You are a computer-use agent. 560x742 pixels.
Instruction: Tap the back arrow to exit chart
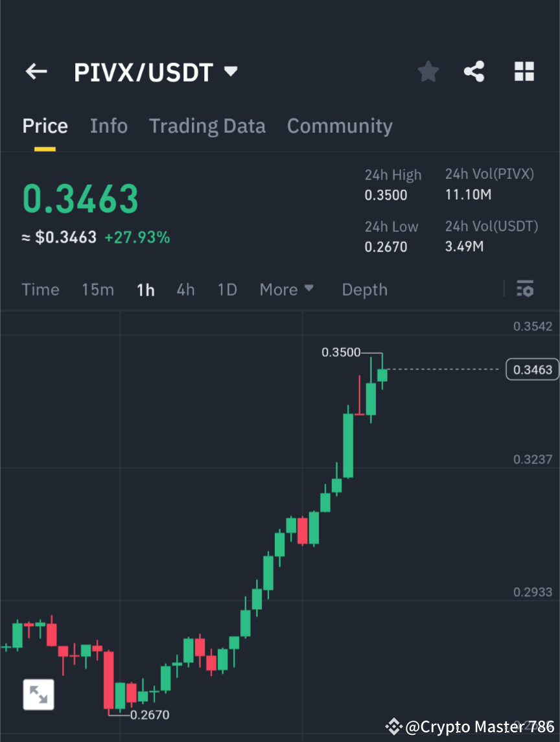pos(36,71)
